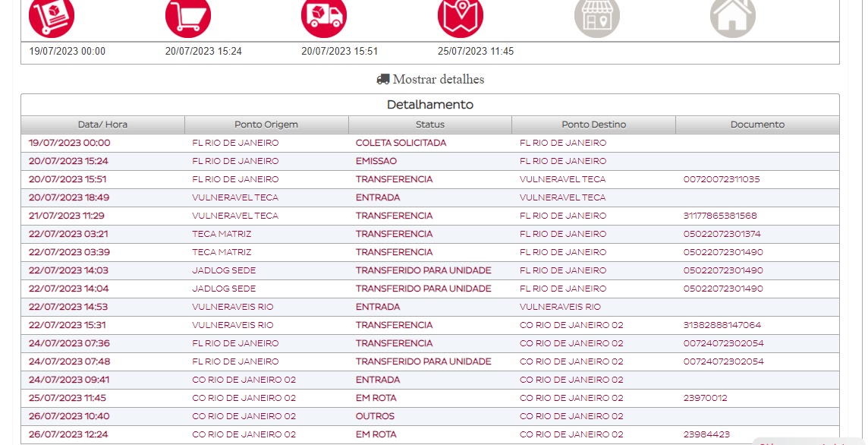Select the COLETA SOLICITADA status cell
This screenshot has width=868, height=445.
(401, 143)
